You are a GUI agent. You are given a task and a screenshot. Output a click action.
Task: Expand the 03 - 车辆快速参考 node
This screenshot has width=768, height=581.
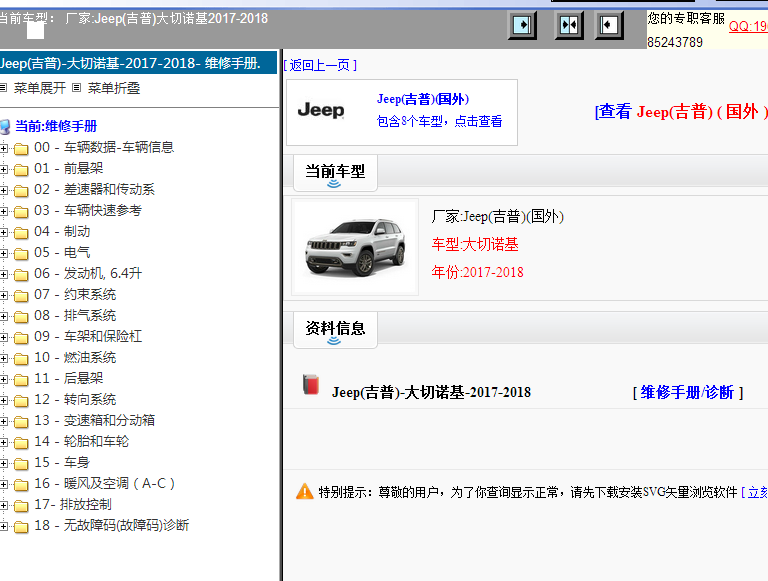click(3, 211)
